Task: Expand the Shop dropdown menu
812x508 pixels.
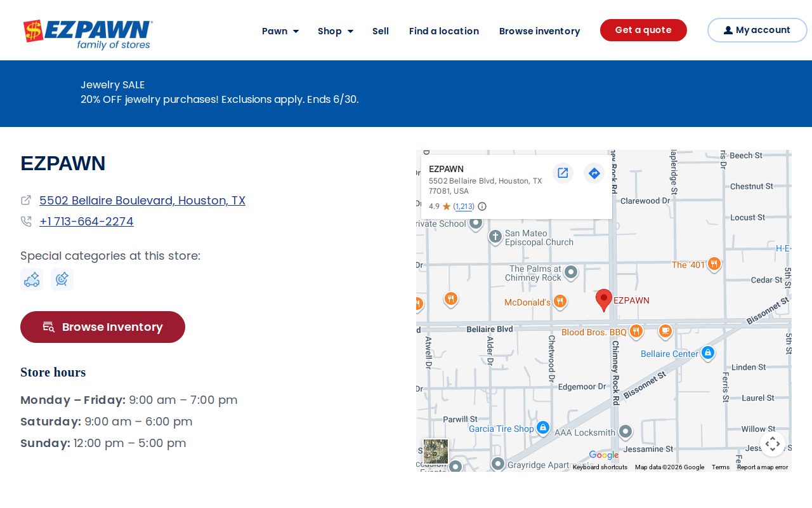Action: click(x=336, y=31)
